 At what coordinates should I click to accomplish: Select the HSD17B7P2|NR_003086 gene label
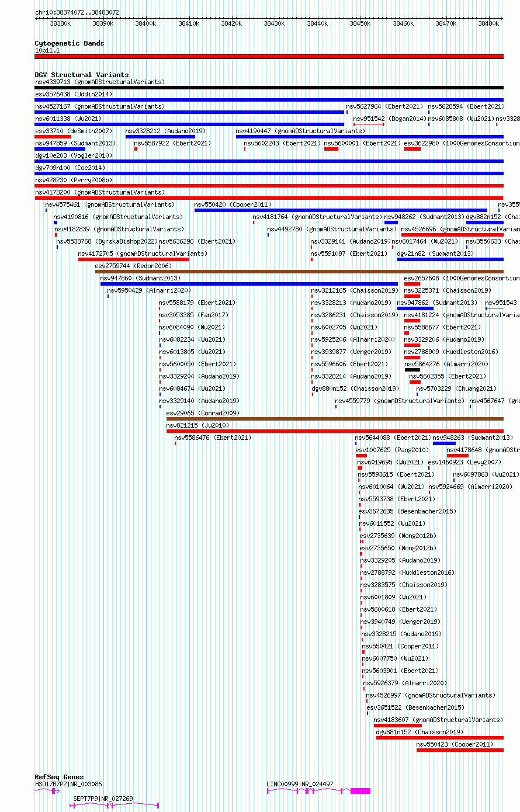[x=68, y=784]
